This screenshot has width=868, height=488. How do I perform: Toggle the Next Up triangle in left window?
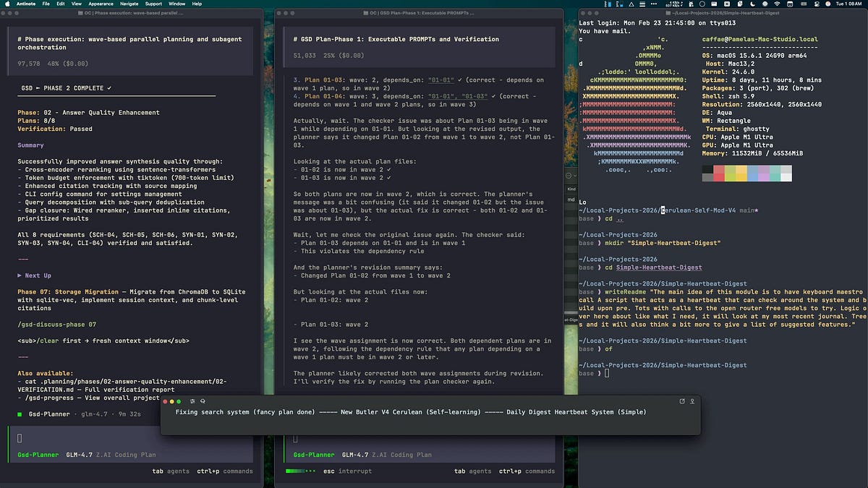[20, 275]
